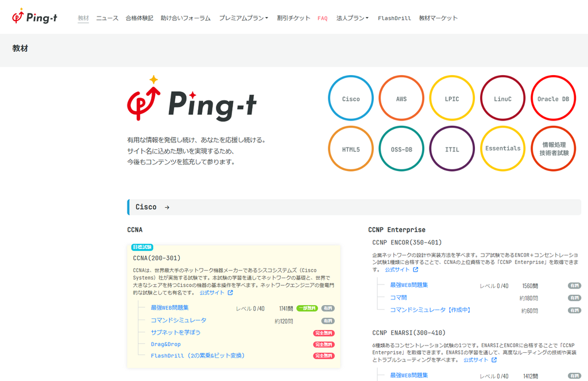Open CCNA 最強WEB問題集 link

[x=169, y=308]
